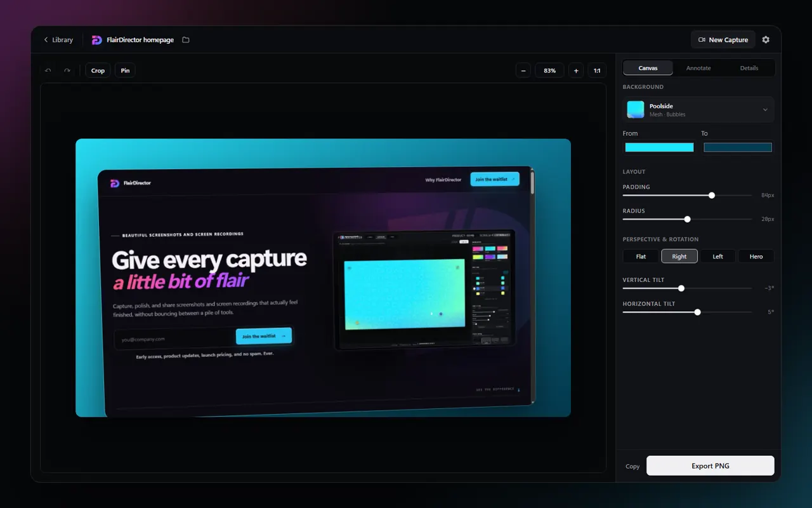Click the back chevron next to Library
812x508 pixels.
[x=46, y=40]
